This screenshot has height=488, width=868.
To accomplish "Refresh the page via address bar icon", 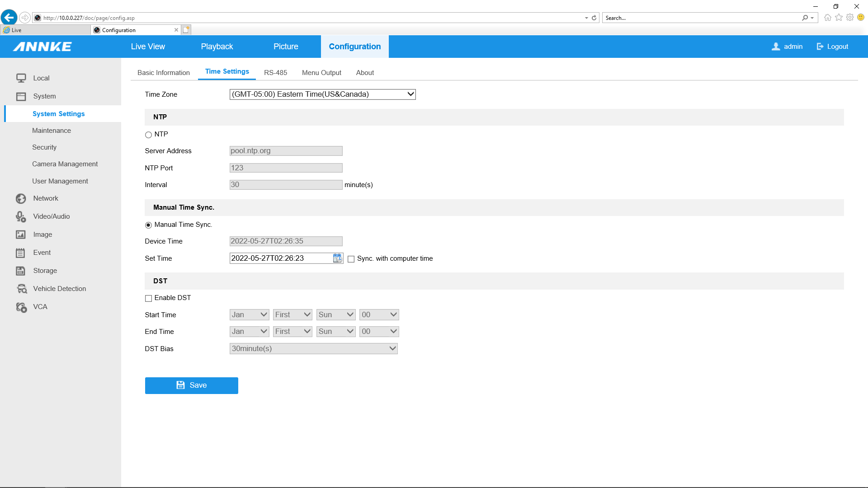I will (594, 18).
